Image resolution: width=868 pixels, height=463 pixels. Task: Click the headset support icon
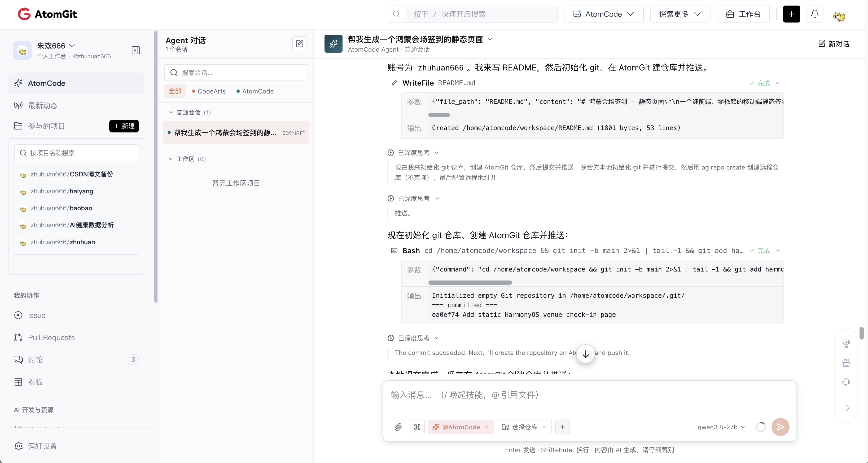(846, 382)
